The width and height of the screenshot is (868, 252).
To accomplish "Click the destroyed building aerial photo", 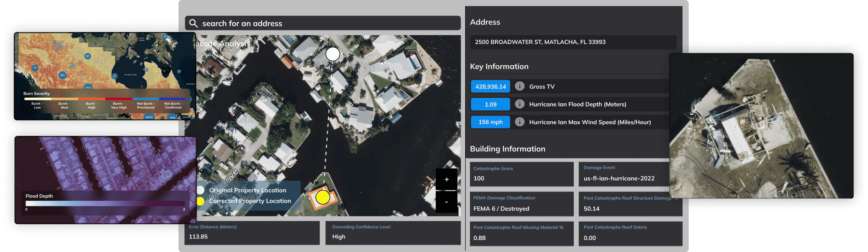I will (x=762, y=126).
